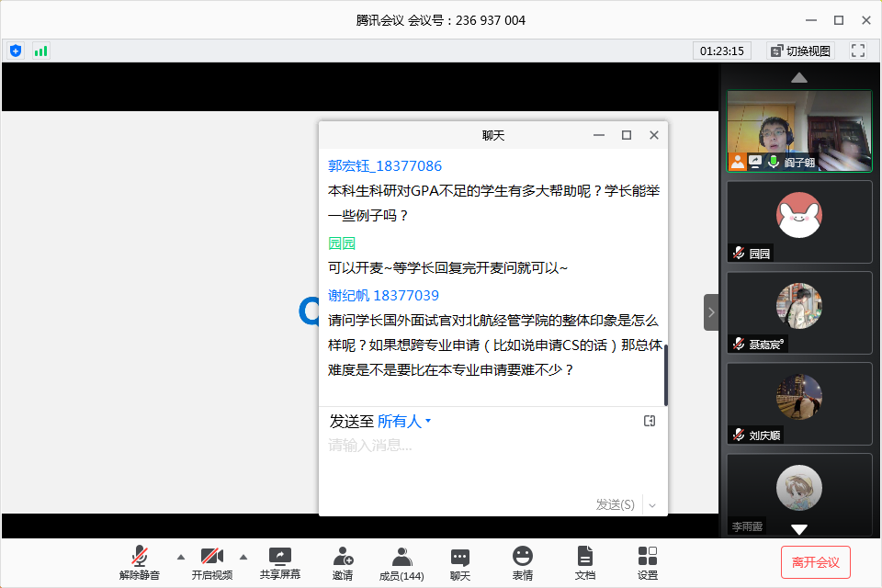Open 设置 settings icon

click(648, 561)
